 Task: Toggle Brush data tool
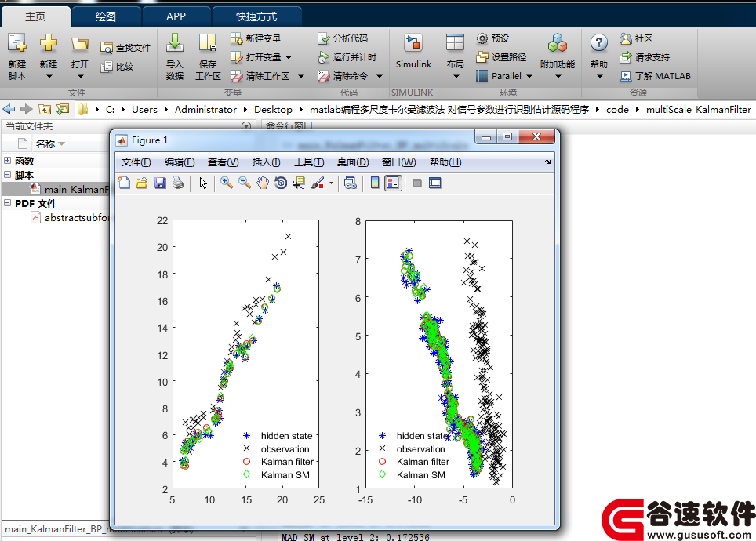(x=318, y=183)
